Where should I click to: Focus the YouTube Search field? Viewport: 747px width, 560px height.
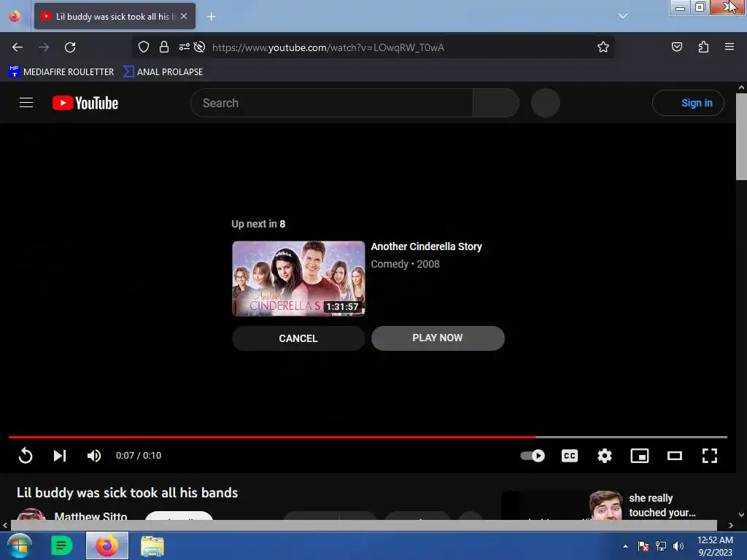[332, 103]
